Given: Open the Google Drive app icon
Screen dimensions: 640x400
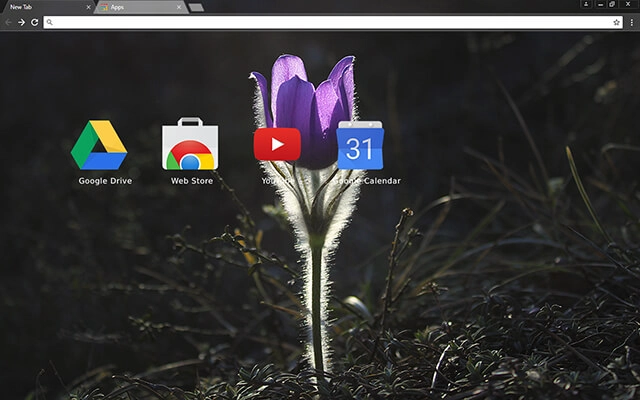Looking at the screenshot, I should [99, 144].
